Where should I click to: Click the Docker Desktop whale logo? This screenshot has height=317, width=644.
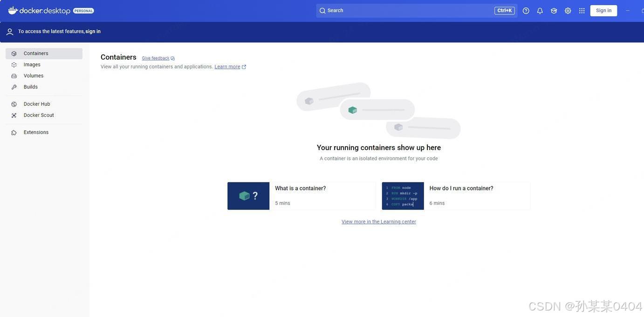(13, 10)
